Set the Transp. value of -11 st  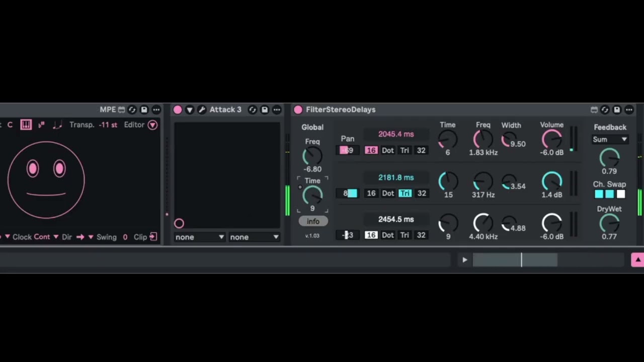[x=108, y=125]
